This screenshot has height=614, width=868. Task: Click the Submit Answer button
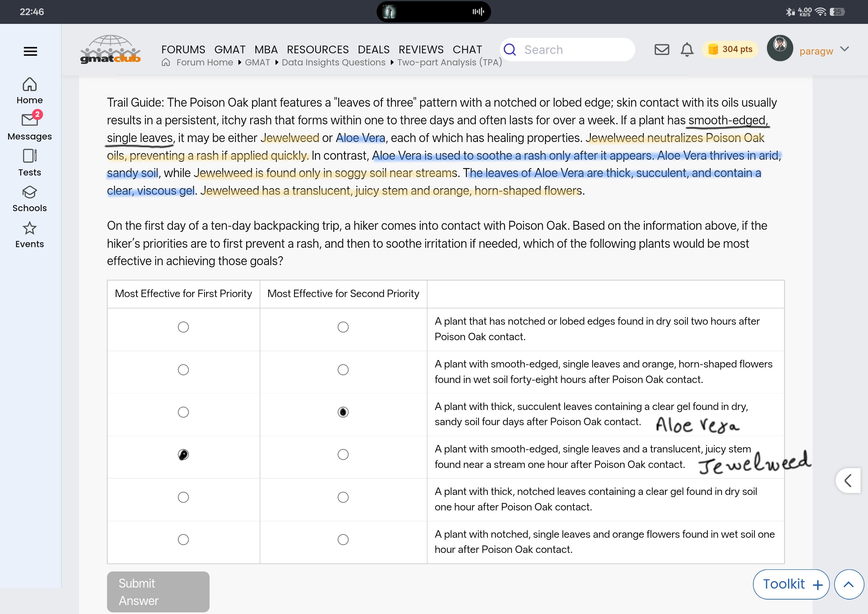pos(158,592)
